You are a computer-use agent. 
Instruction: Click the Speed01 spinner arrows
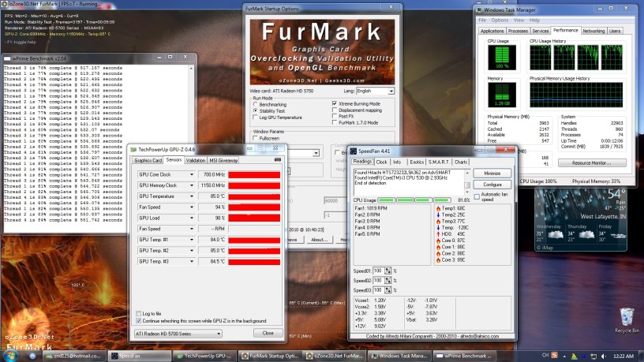point(388,271)
